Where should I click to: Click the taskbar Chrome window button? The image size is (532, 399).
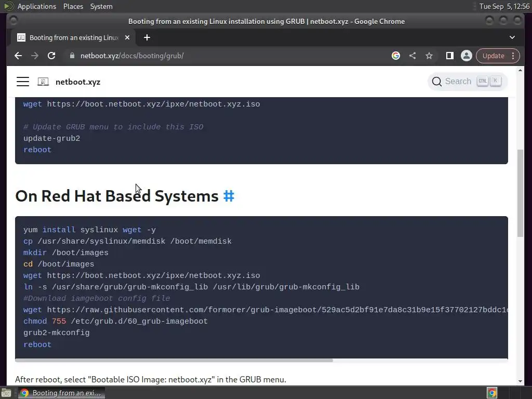tap(62, 393)
